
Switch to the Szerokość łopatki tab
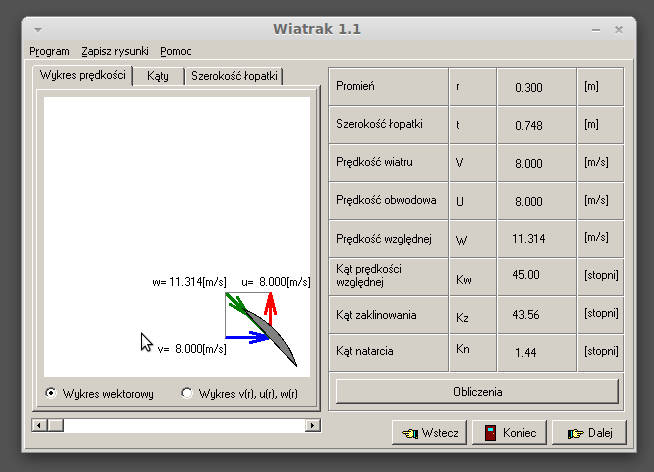pos(235,76)
